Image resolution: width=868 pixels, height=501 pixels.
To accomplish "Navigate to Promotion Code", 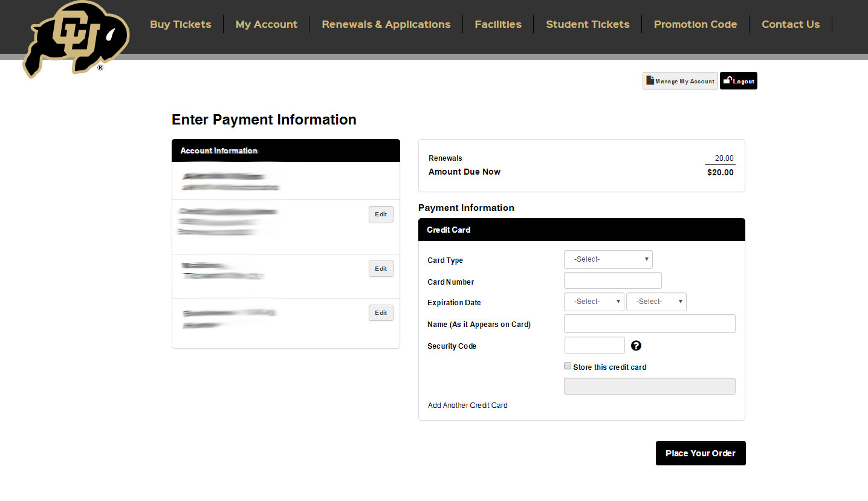I will coord(695,24).
